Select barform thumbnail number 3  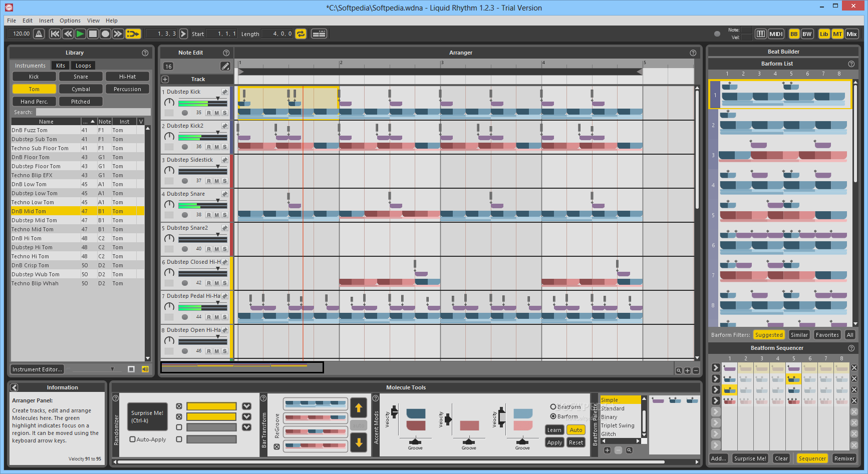click(783, 153)
